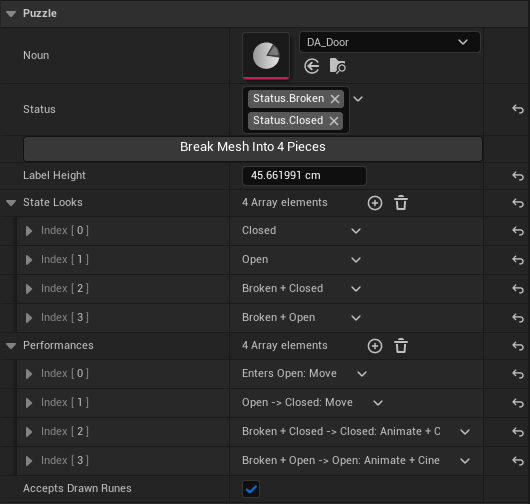Image resolution: width=530 pixels, height=504 pixels.
Task: Add element to State Looks array
Action: (375, 203)
